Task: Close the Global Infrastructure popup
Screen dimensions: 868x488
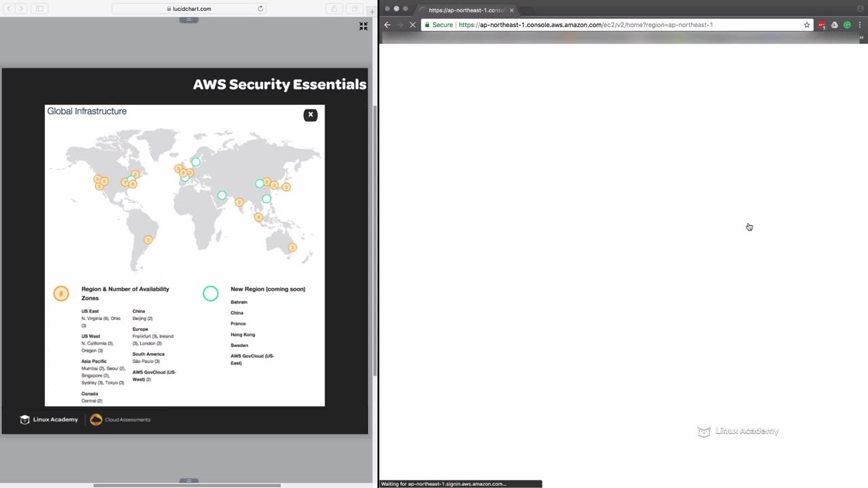Action: pos(311,115)
